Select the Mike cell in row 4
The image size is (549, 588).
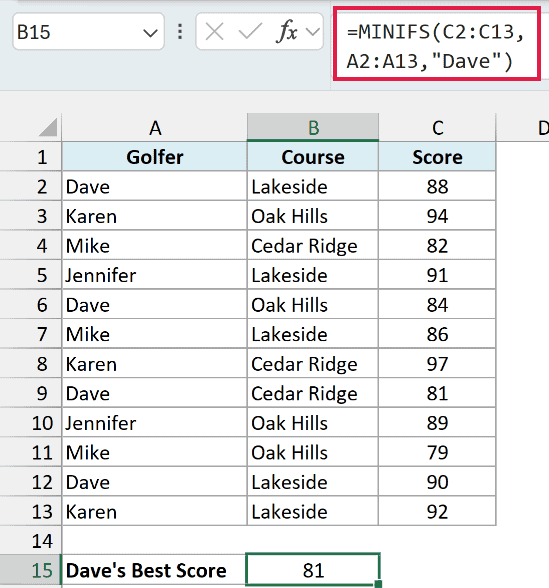[x=154, y=246]
